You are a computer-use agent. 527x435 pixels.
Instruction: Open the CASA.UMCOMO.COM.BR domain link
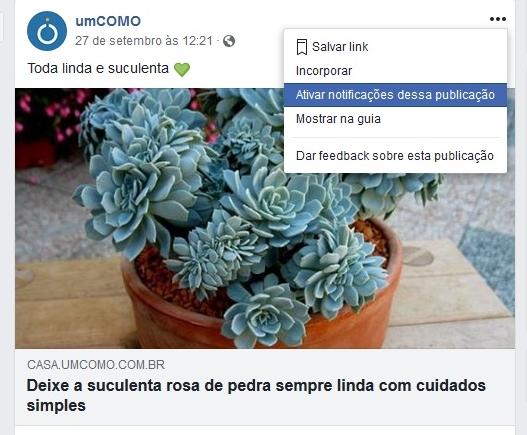96,365
